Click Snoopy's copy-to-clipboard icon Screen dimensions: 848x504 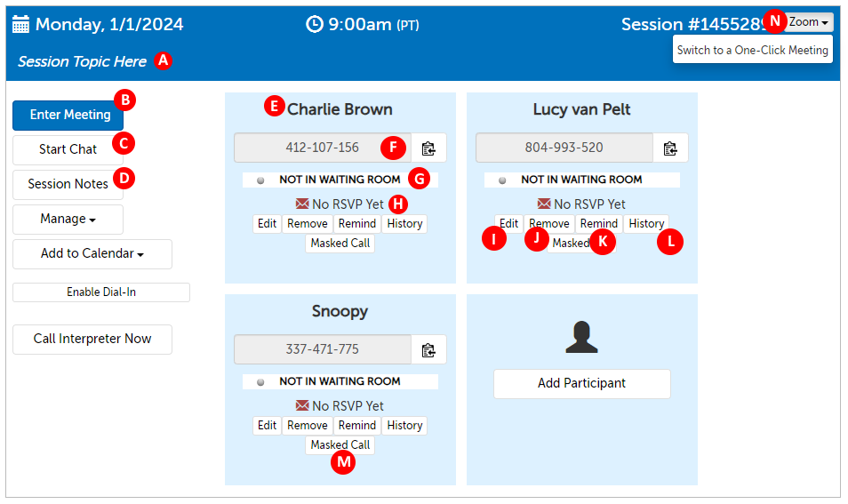pyautogui.click(x=428, y=350)
